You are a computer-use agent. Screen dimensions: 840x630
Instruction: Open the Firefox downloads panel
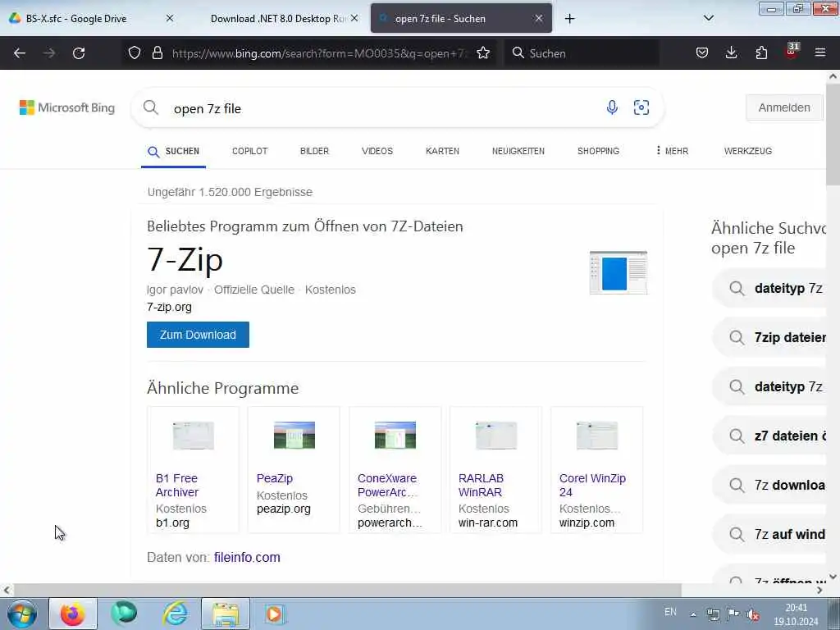(x=731, y=52)
